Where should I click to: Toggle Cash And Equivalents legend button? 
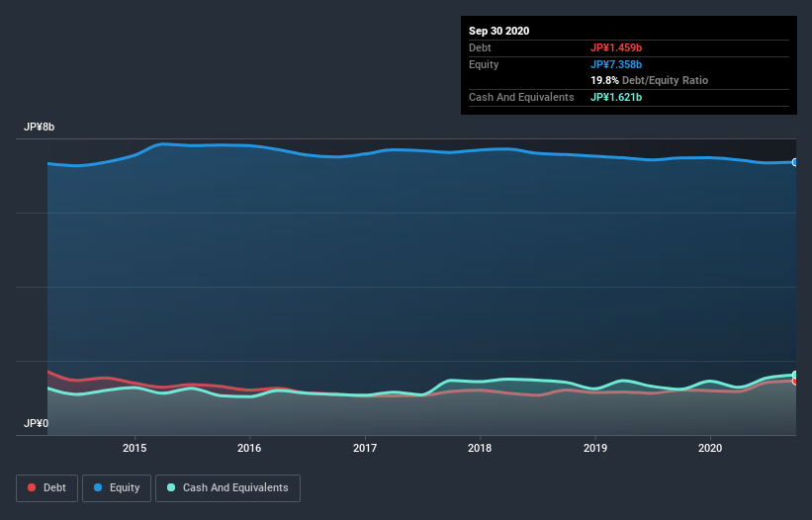tap(227, 488)
